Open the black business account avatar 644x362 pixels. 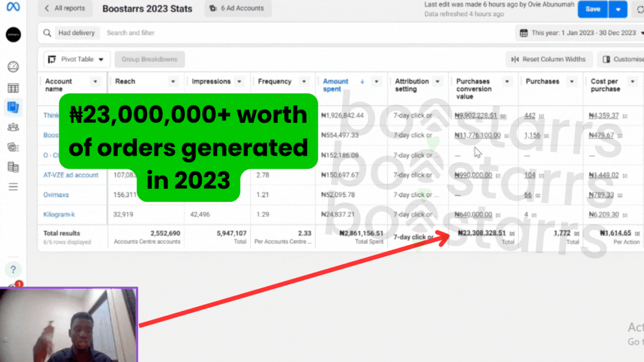coord(13,35)
